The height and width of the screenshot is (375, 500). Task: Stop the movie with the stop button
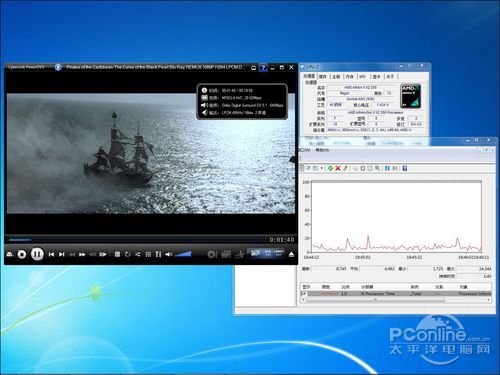click(22, 254)
